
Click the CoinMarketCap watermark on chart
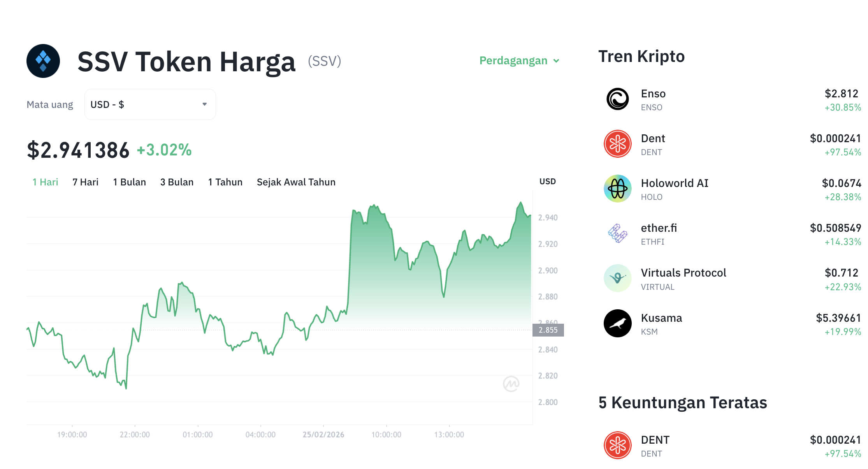point(511,384)
